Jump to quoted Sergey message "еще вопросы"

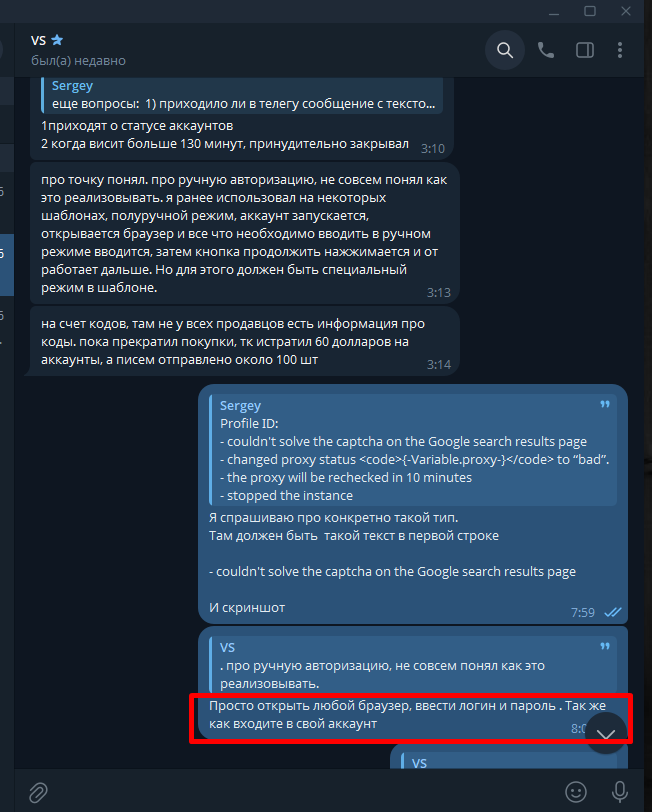click(x=242, y=95)
